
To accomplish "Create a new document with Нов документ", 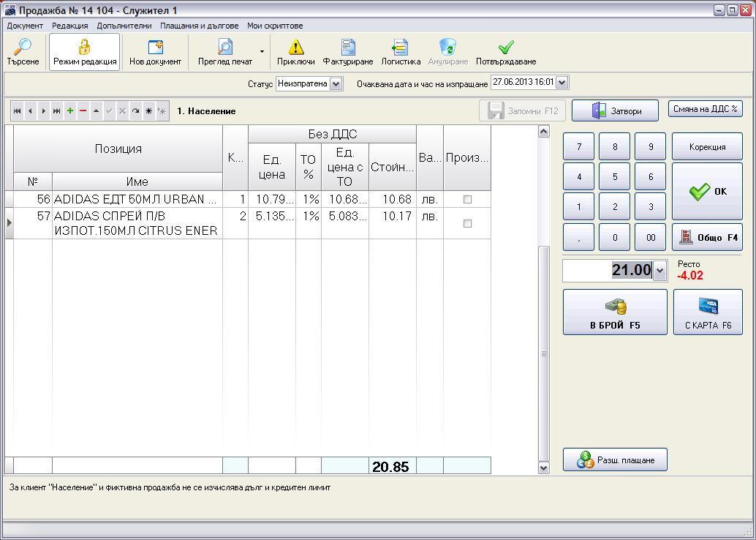I will [x=155, y=52].
